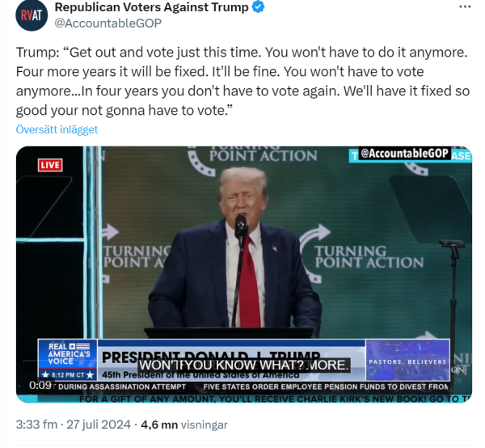
Task: Open the 3:33 fm post timestamp
Action: point(36,425)
